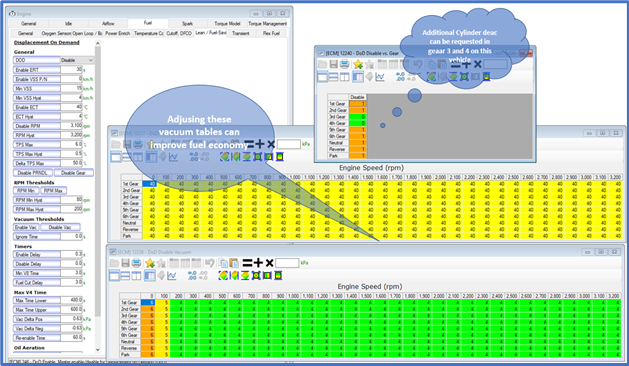Screen dimensions: 629x366
Task: Click the equals set-value icon in DoD Disable Vacuum window
Action: [248, 263]
